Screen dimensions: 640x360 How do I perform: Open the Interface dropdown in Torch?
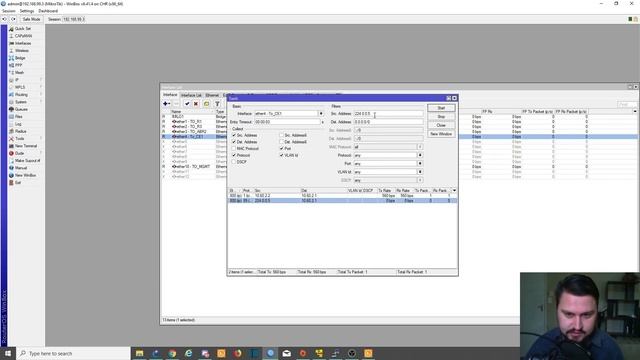click(321, 113)
